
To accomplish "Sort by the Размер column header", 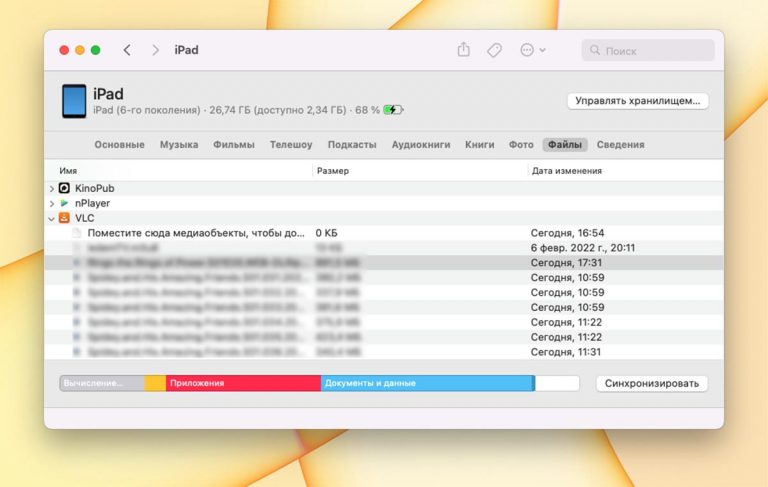I will pyautogui.click(x=333, y=171).
